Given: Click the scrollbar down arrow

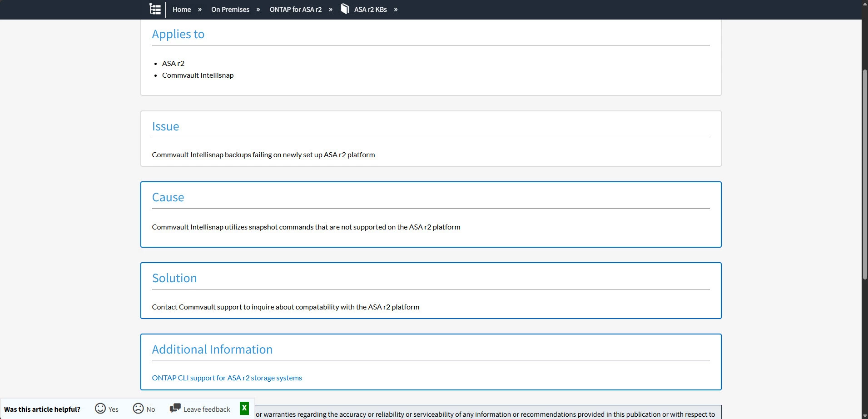Looking at the screenshot, I should click(x=865, y=415).
